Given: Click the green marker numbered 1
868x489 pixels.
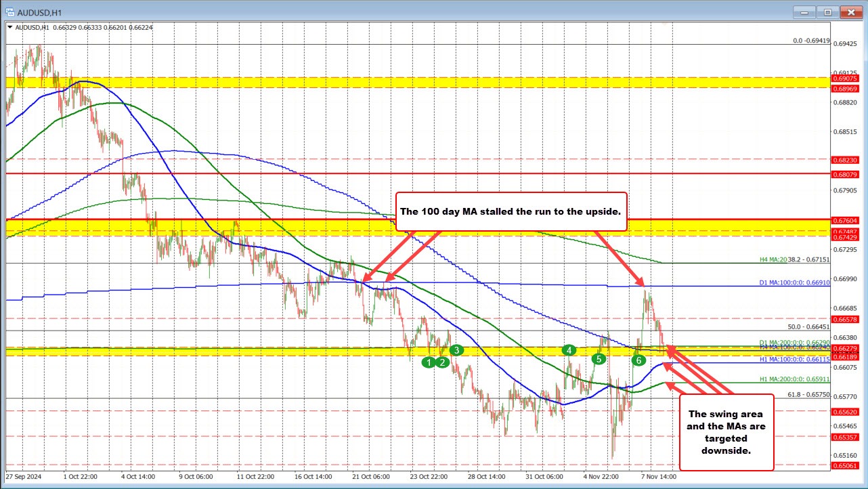Looking at the screenshot, I should tap(428, 363).
